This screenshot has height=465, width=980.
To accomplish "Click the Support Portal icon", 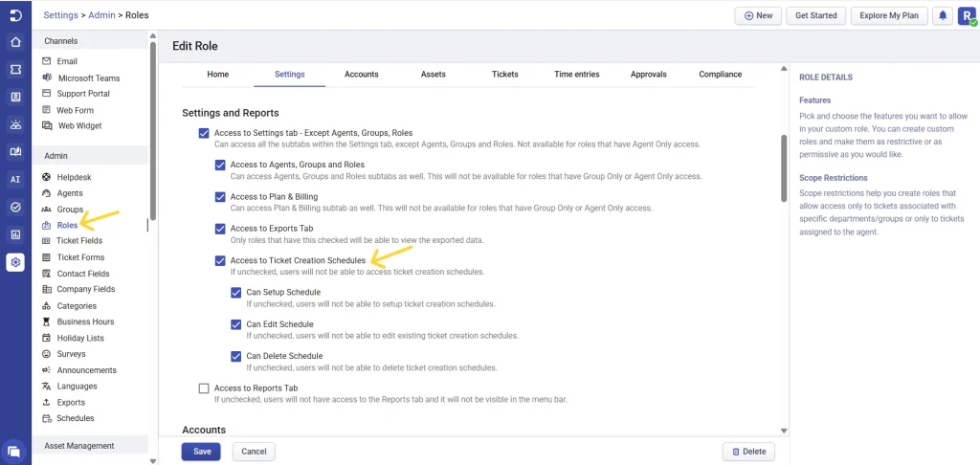I will click(x=46, y=93).
